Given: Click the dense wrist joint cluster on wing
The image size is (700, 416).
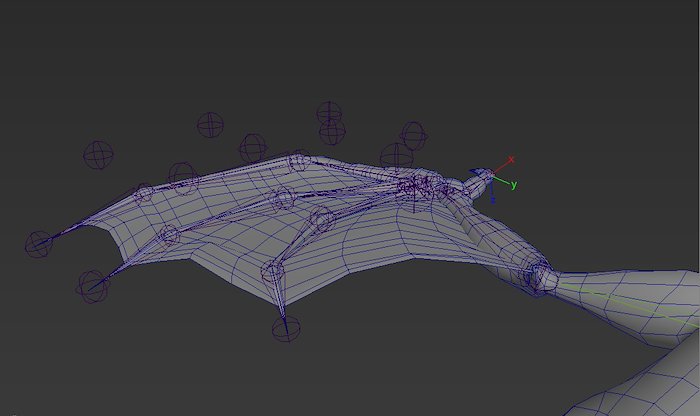Looking at the screenshot, I should (418, 186).
